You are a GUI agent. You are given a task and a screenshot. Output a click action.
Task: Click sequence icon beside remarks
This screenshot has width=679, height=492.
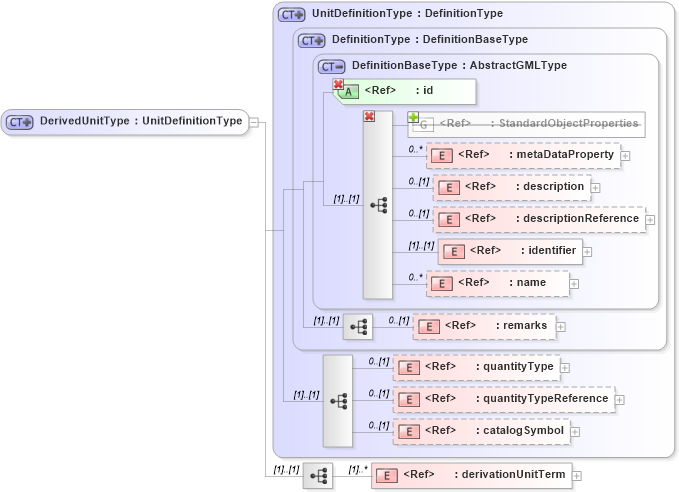point(359,327)
